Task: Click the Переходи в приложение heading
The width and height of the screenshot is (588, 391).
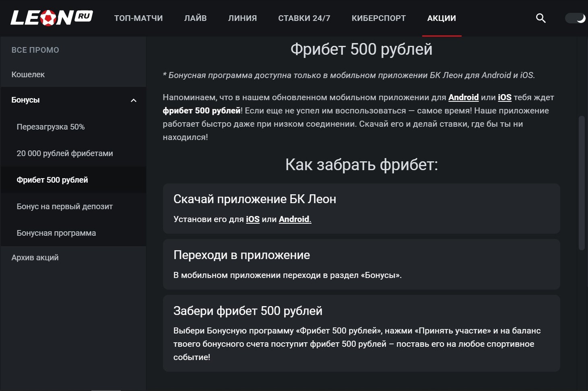Action: pyautogui.click(x=242, y=255)
